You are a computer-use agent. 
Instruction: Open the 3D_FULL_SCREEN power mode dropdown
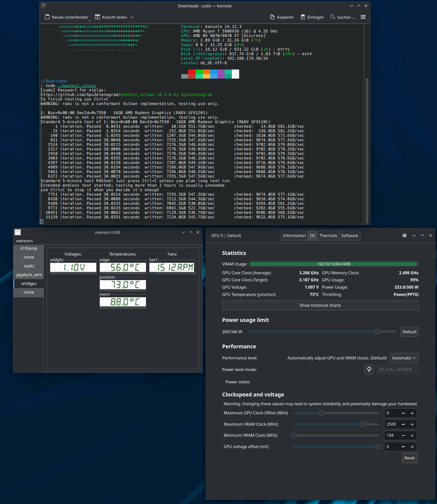coord(397,369)
